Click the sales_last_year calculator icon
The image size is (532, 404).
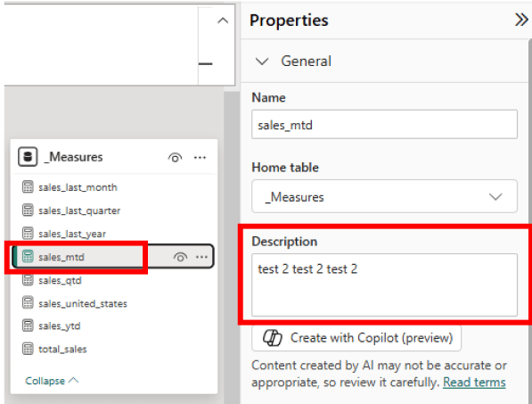pyautogui.click(x=28, y=234)
